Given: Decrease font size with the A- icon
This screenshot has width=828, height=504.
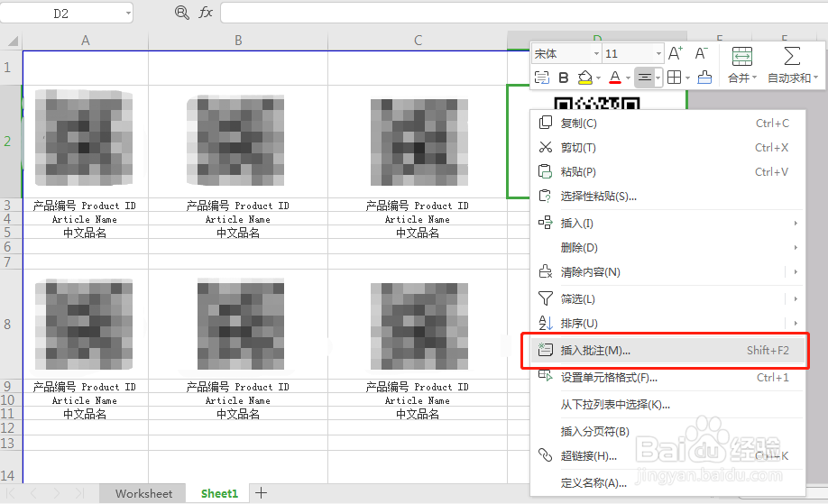Looking at the screenshot, I should pyautogui.click(x=701, y=53).
